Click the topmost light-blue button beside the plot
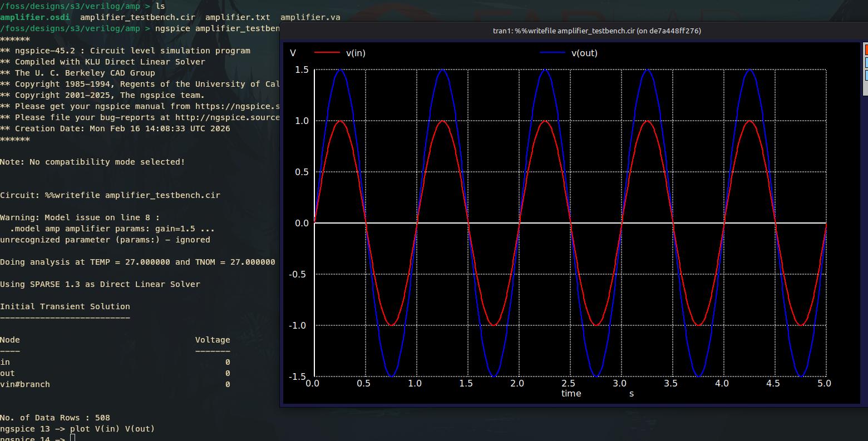The width and height of the screenshot is (868, 441). click(x=865, y=63)
